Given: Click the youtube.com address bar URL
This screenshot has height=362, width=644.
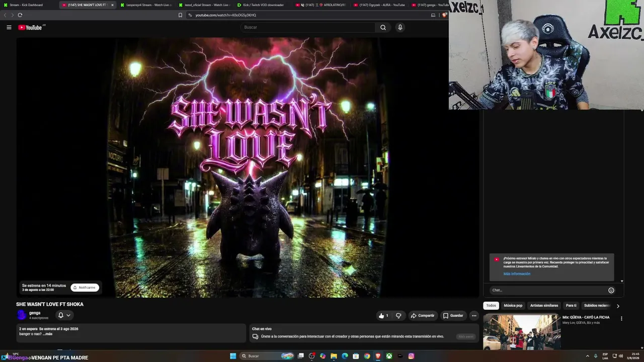Looking at the screenshot, I should 225,15.
